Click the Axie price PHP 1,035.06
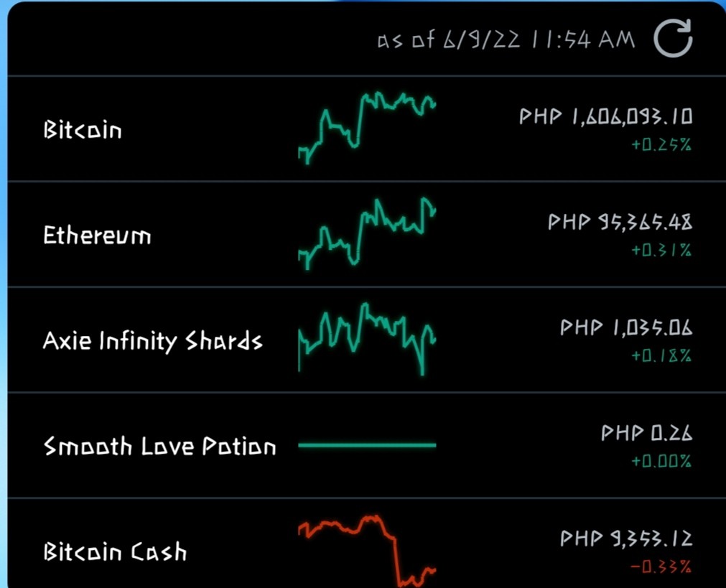This screenshot has height=588, width=726. (626, 328)
